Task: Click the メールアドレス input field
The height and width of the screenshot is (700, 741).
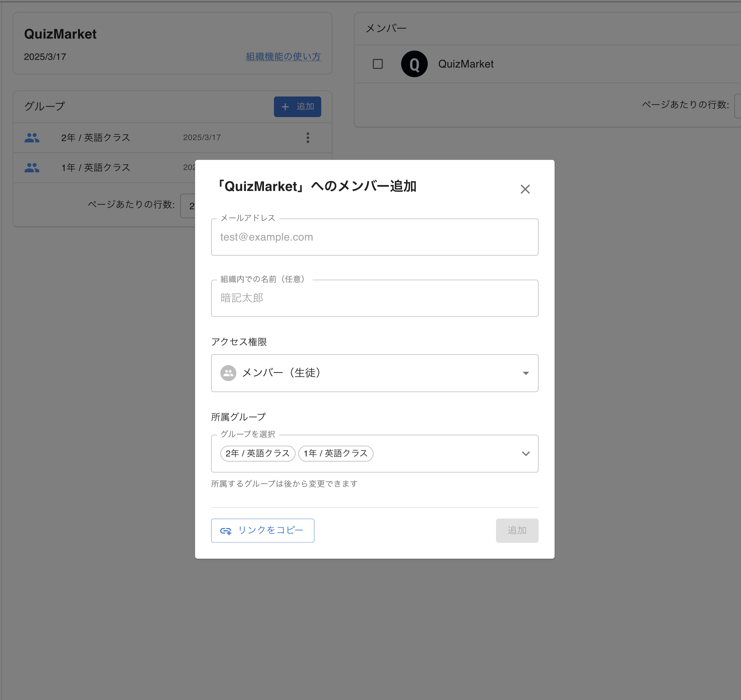Action: [x=374, y=237]
